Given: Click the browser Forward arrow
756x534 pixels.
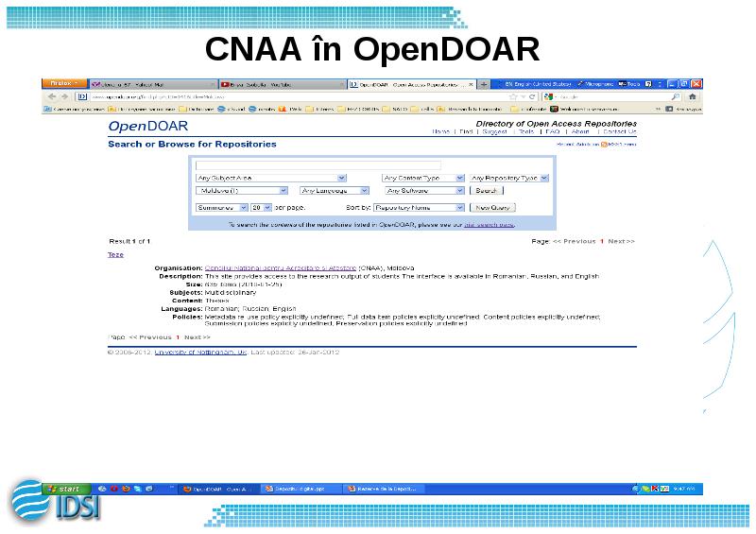Looking at the screenshot, I should [64, 97].
